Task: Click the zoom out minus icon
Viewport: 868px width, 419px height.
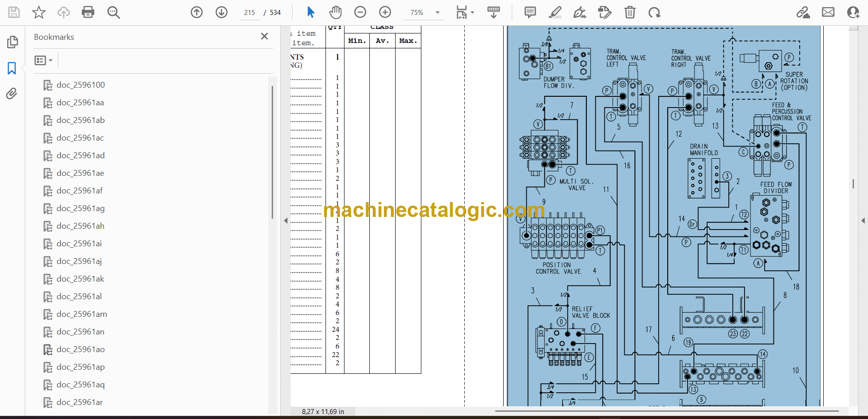Action: coord(360,12)
